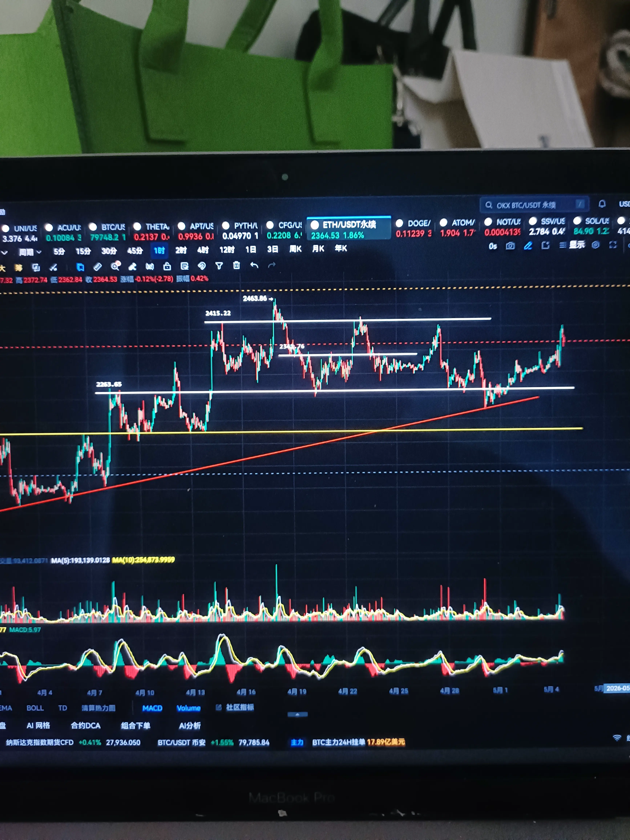Collapse the indicator panel with small up arrow
The height and width of the screenshot is (840, 630).
297,714
